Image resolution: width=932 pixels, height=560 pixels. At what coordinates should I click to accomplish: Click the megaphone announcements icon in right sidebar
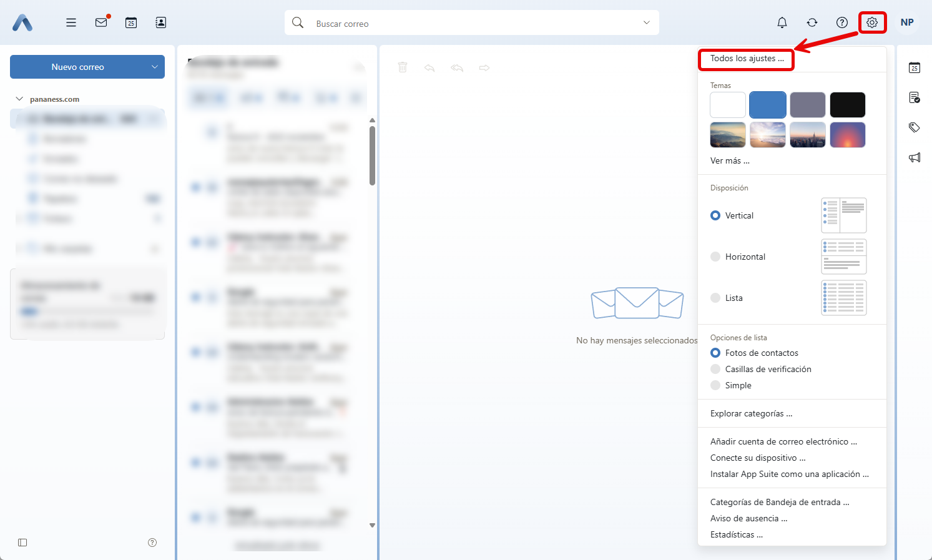click(915, 157)
